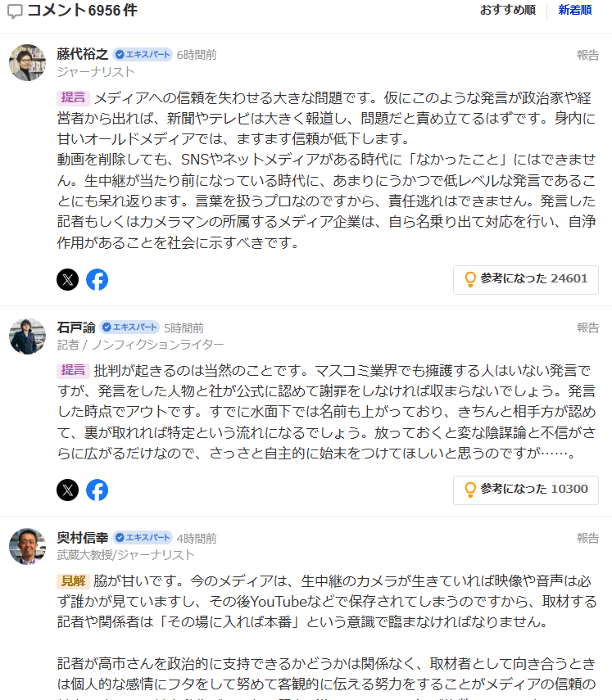Share 石戸諭's comment on Facebook
Screen dimensions: 612x700
tap(97, 490)
